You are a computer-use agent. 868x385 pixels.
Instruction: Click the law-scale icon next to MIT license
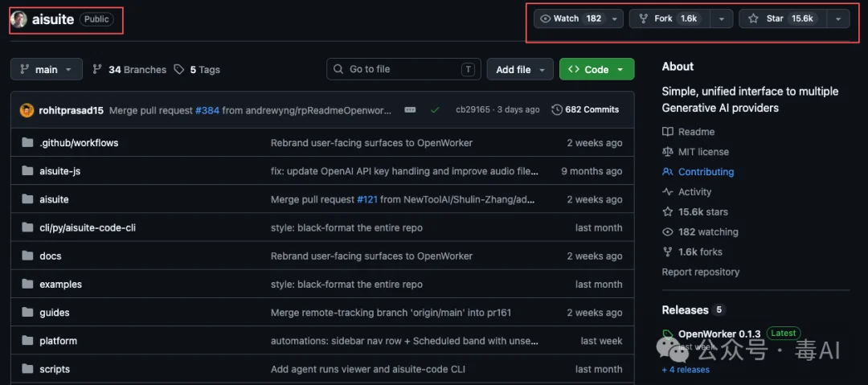point(668,152)
